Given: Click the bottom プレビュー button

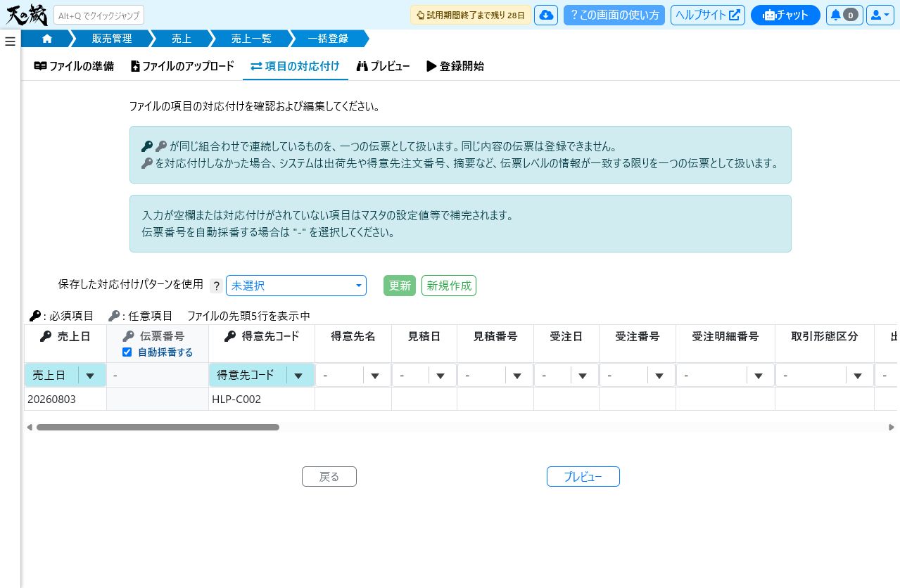Looking at the screenshot, I should pyautogui.click(x=583, y=476).
